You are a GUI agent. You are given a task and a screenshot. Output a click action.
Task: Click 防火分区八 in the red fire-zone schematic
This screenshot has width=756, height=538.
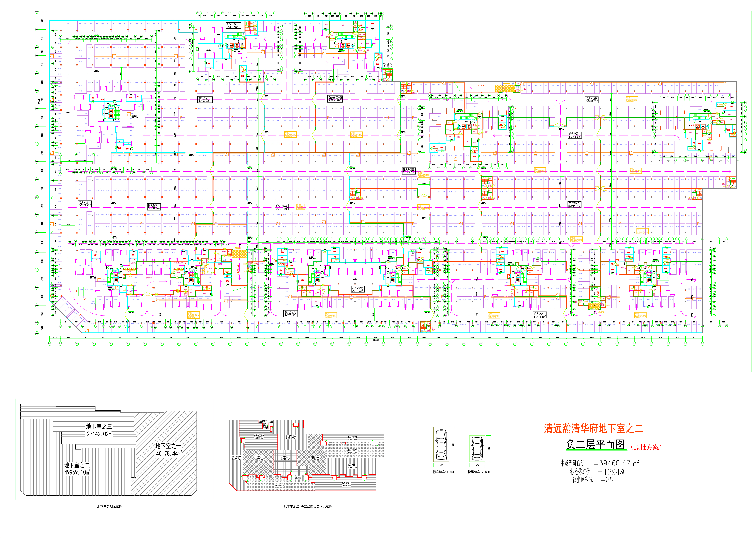(285, 458)
